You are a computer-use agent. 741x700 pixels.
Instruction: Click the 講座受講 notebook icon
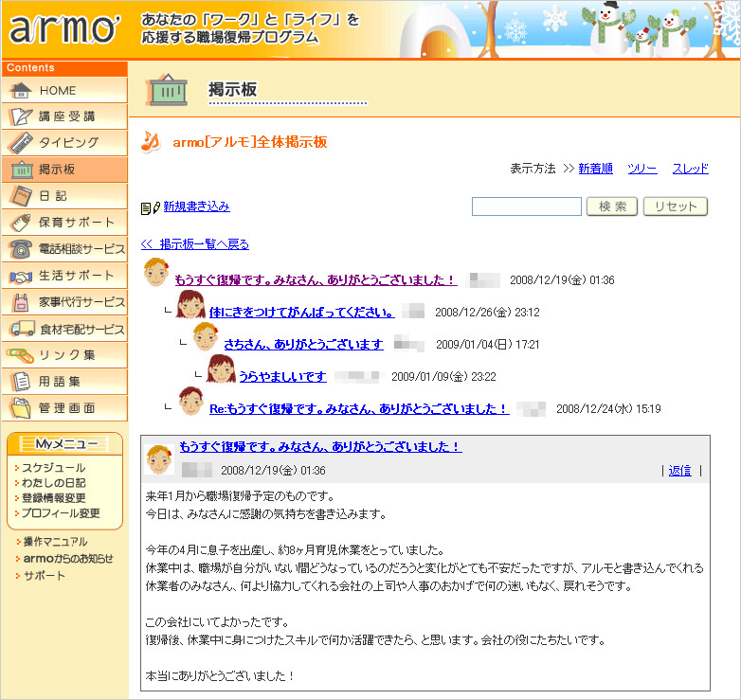21,117
